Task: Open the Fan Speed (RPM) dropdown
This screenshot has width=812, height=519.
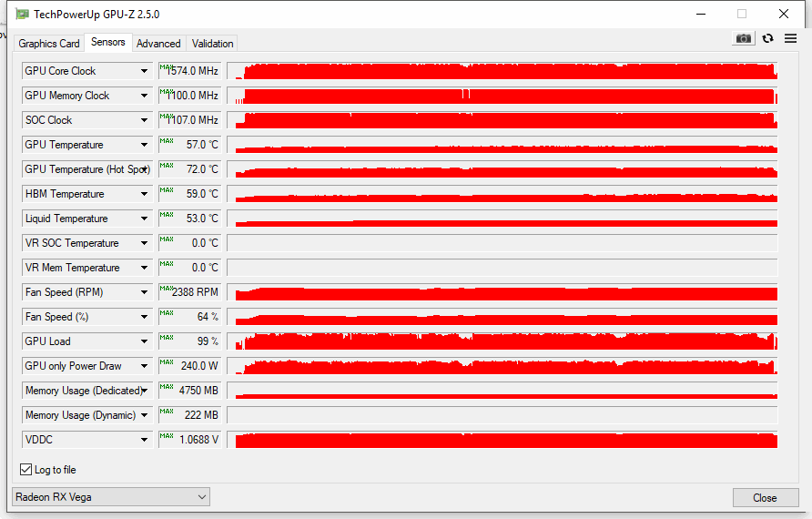Action: point(144,292)
